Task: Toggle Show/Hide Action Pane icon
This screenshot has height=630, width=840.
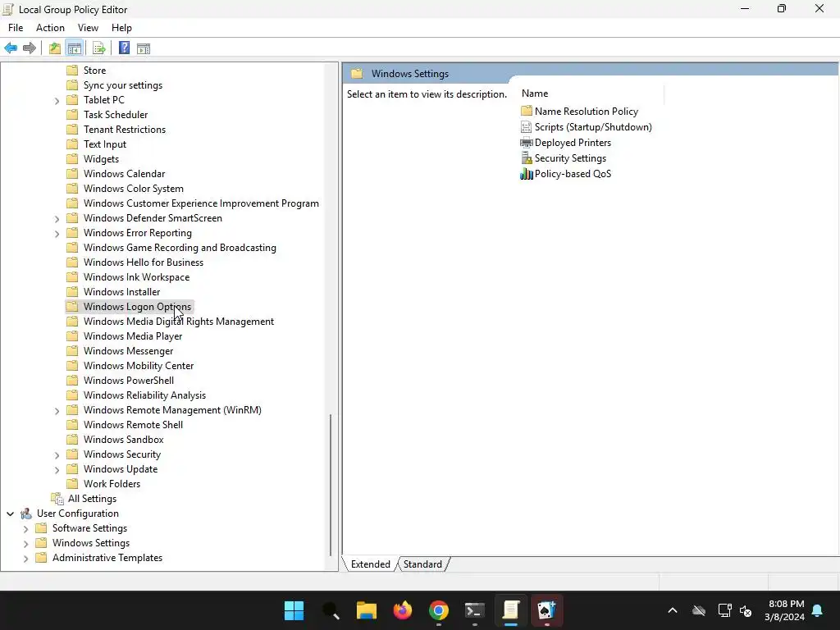Action: pos(144,48)
